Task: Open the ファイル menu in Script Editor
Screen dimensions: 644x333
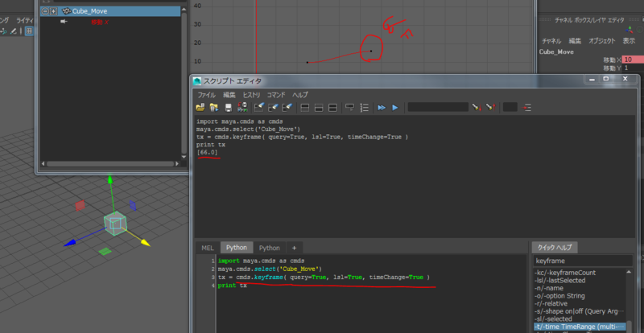Action: point(207,95)
